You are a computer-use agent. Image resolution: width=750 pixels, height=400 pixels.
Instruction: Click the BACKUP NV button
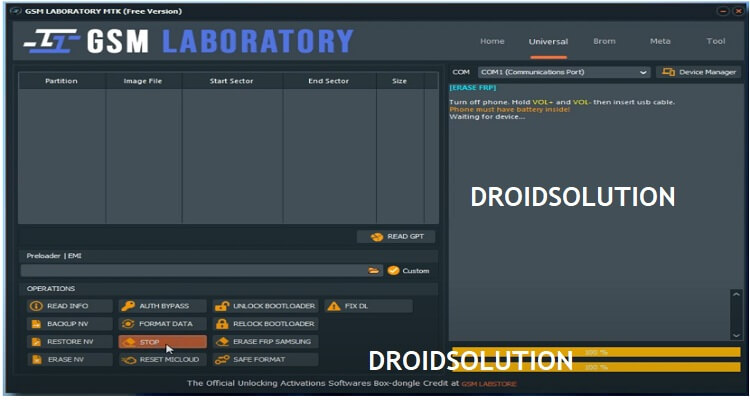click(x=70, y=324)
